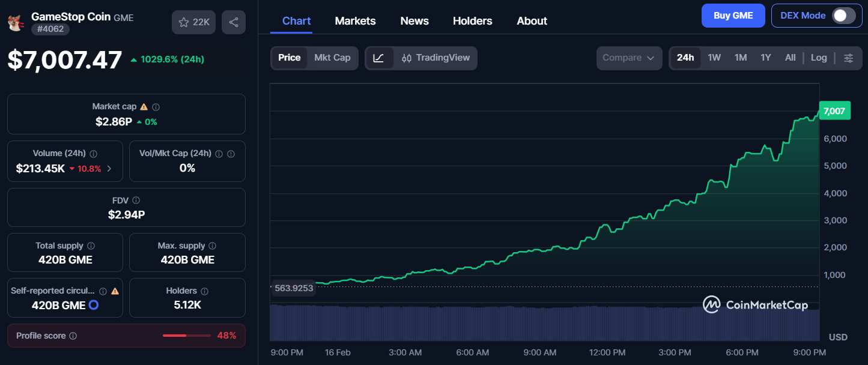Click the #4062 rank badge

click(50, 29)
